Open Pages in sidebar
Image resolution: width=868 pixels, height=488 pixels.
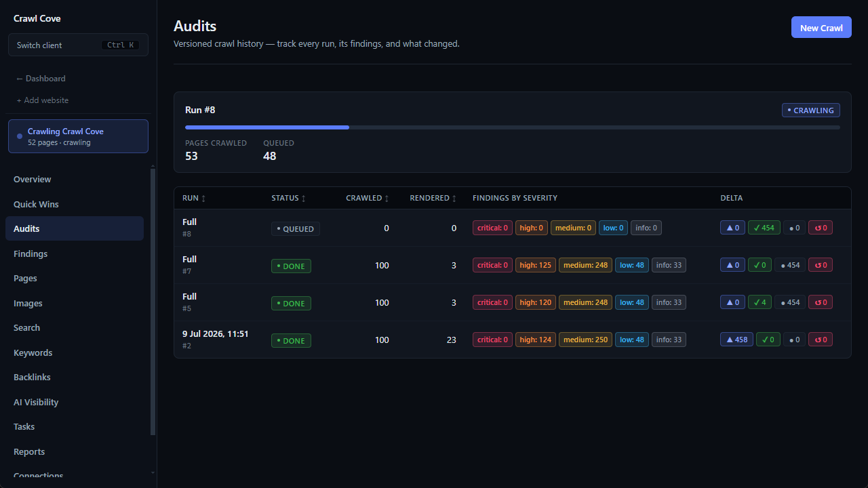[x=75, y=278]
